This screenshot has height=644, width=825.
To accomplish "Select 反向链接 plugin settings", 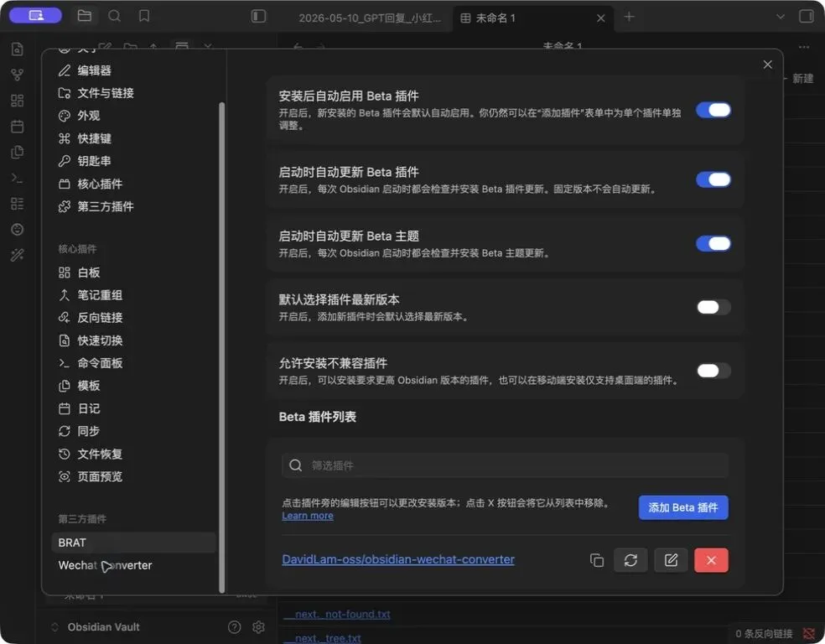I will point(90,318).
